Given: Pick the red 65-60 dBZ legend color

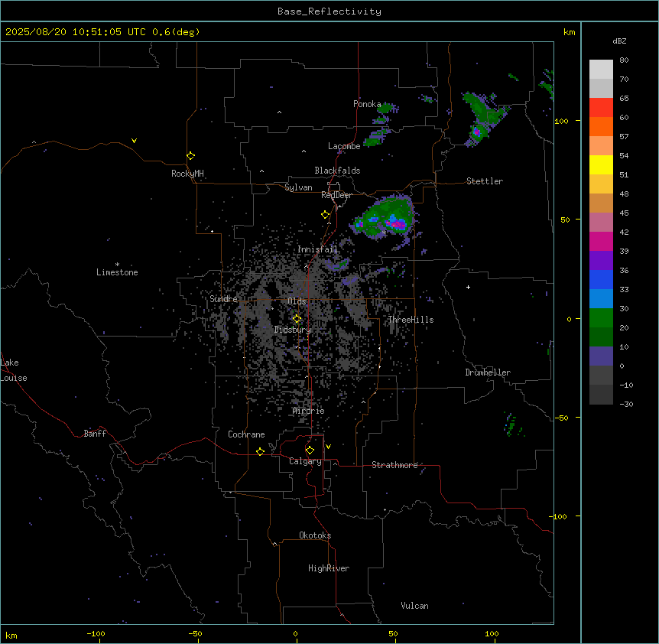Looking at the screenshot, I should 601,108.
